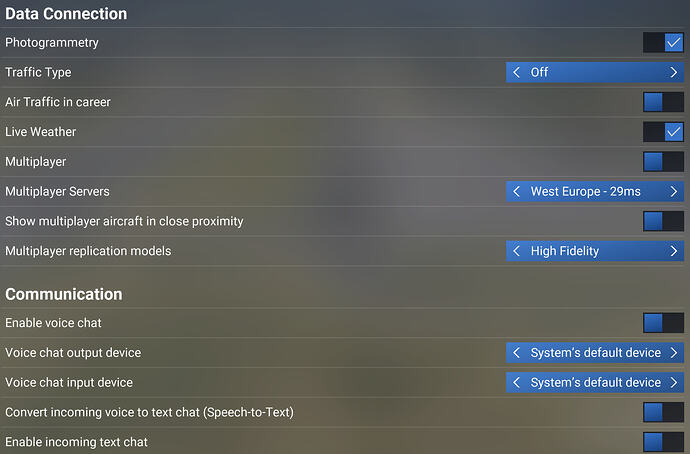Enable the Multiplayer toggle
The height and width of the screenshot is (454, 690).
663,161
